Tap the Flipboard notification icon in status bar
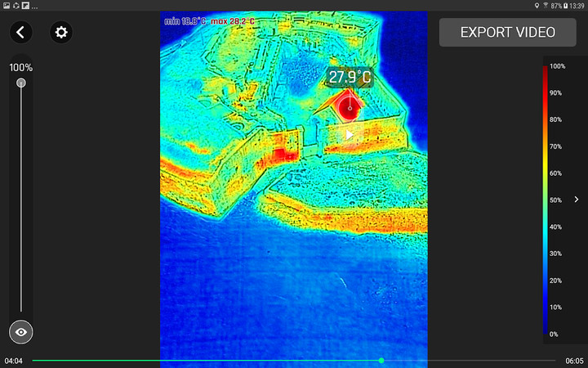This screenshot has width=588, height=368. click(25, 6)
